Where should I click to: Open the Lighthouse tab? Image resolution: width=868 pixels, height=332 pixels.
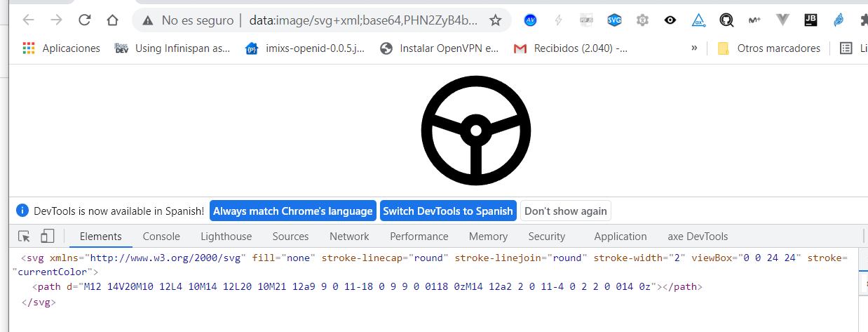[x=226, y=237]
